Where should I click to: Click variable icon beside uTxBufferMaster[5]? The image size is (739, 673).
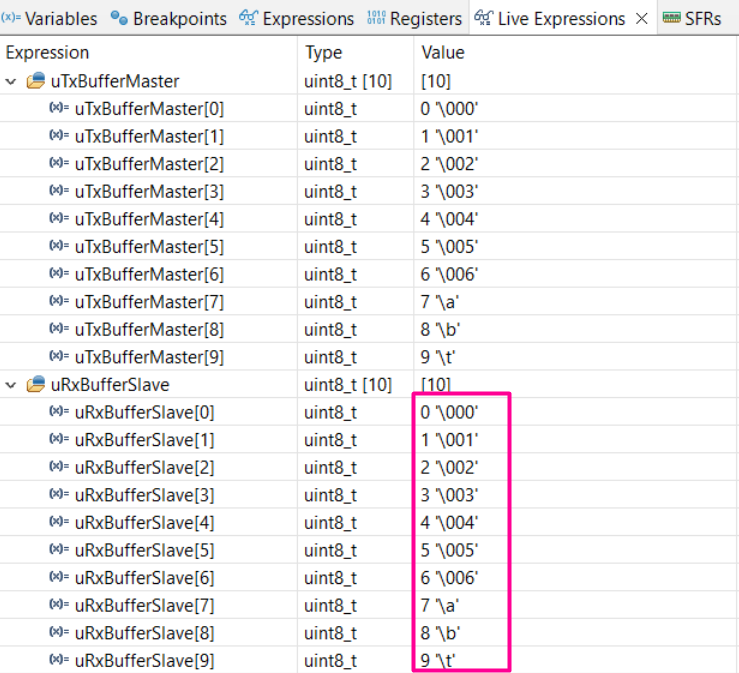[59, 246]
